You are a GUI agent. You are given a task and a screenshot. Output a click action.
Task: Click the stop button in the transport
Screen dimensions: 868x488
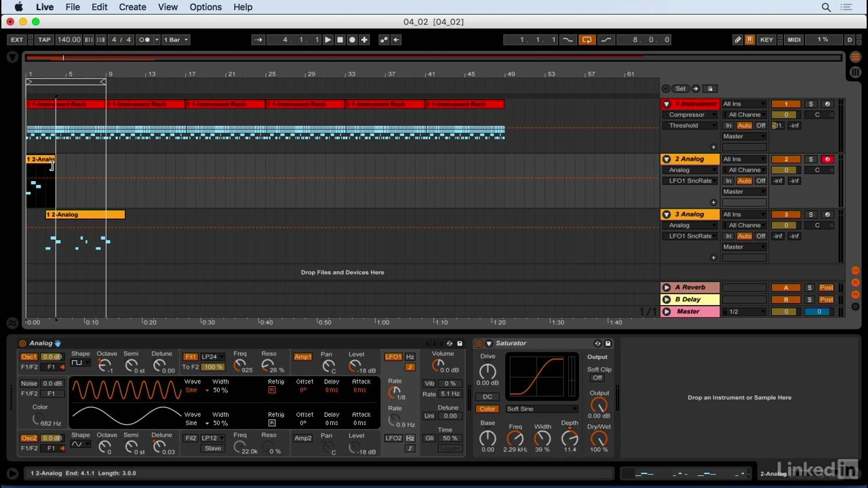pyautogui.click(x=340, y=39)
